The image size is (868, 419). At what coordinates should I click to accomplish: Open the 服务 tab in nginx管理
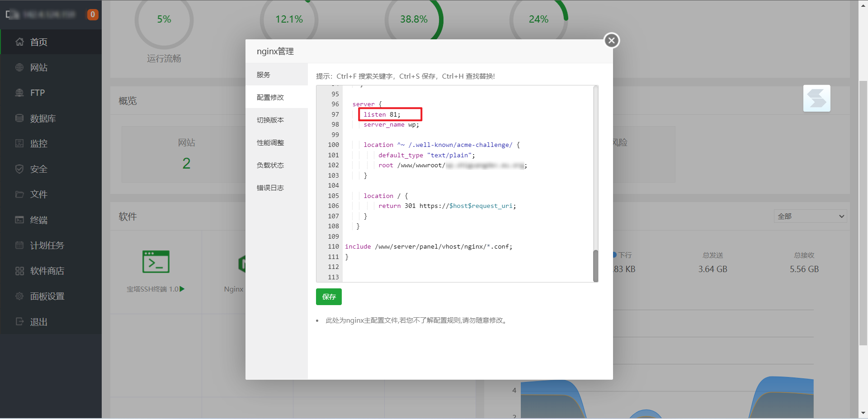(277, 75)
